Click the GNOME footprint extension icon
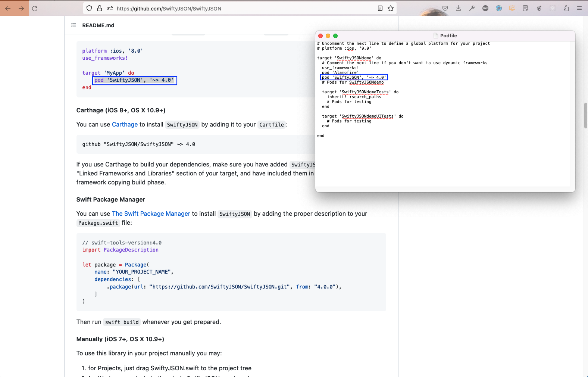588x377 pixels. click(539, 8)
